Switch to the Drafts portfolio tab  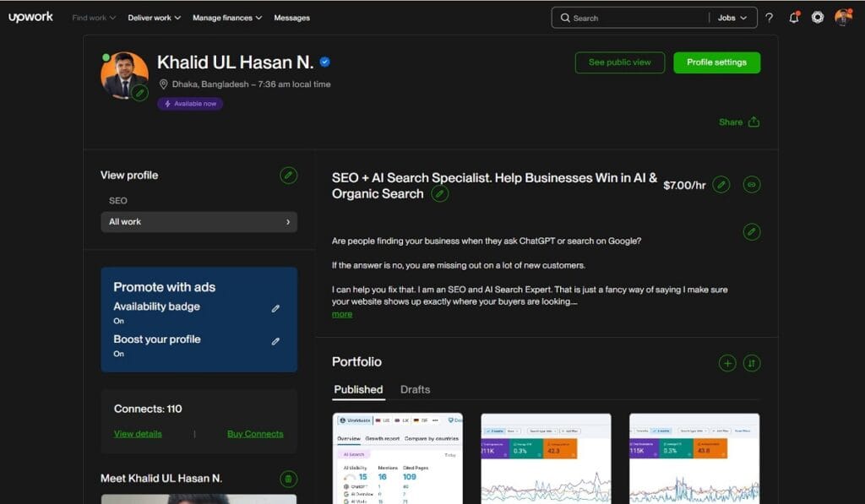click(415, 389)
